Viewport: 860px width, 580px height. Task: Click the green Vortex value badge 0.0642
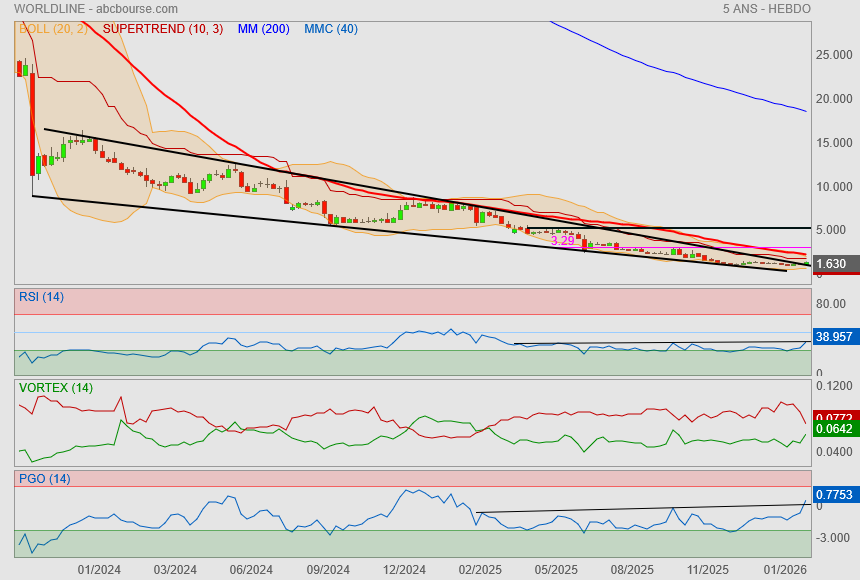point(834,430)
